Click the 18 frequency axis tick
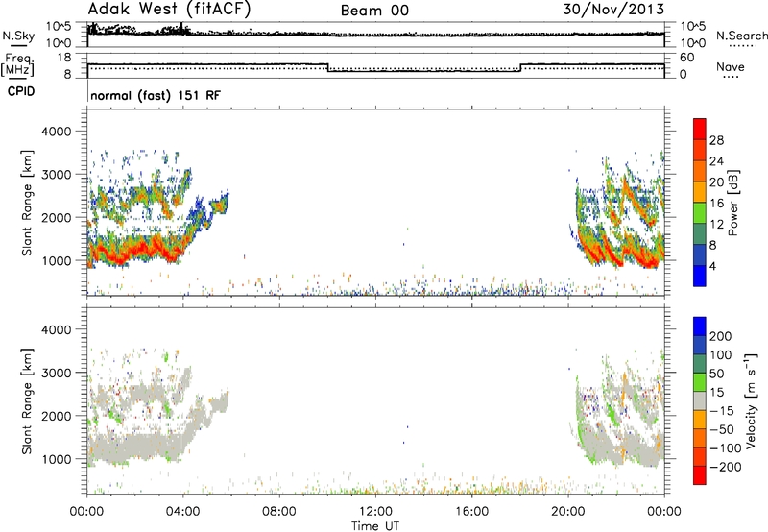 (64, 58)
